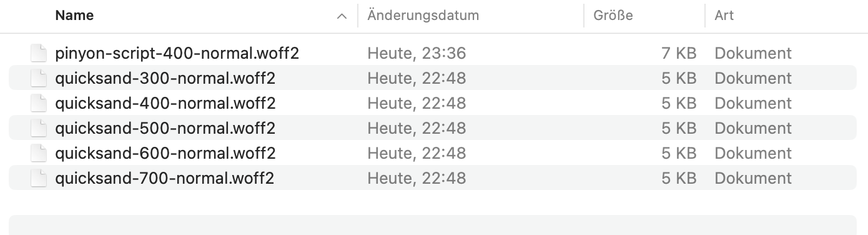Select the quicksand-400-normal.woff2 document icon
Viewport: 868px width, 235px height.
pos(39,103)
